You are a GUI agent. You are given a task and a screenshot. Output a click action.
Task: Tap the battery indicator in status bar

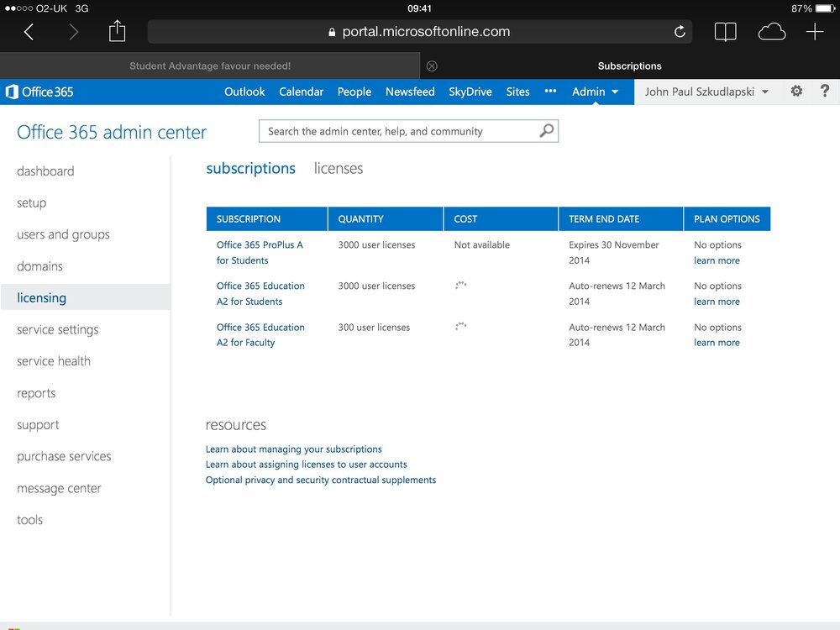[825, 8]
